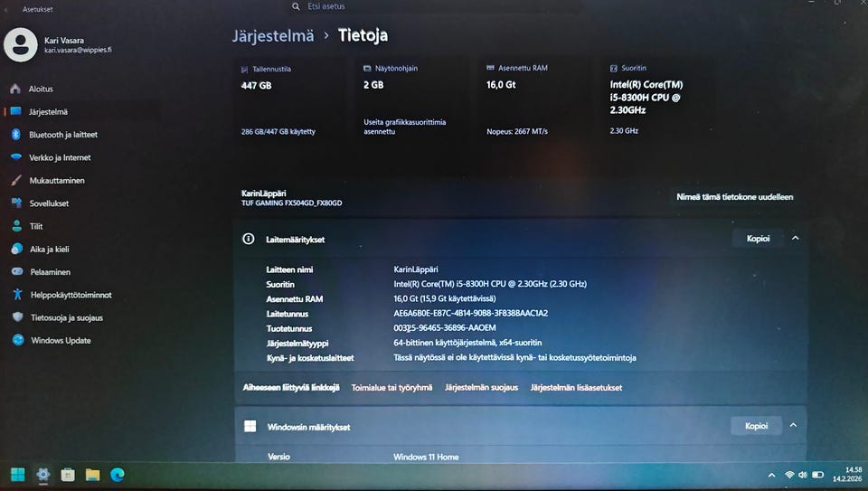Open the Sovellukset apps icon

[x=16, y=203]
